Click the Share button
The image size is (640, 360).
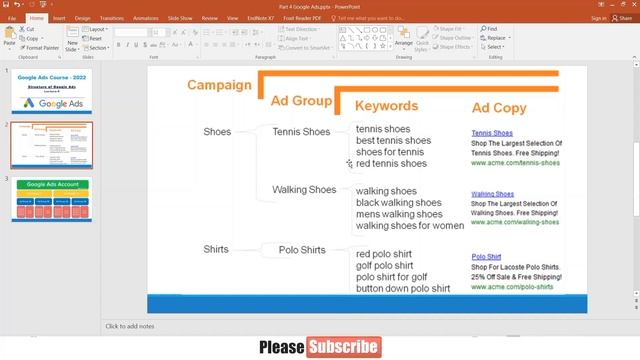[622, 18]
